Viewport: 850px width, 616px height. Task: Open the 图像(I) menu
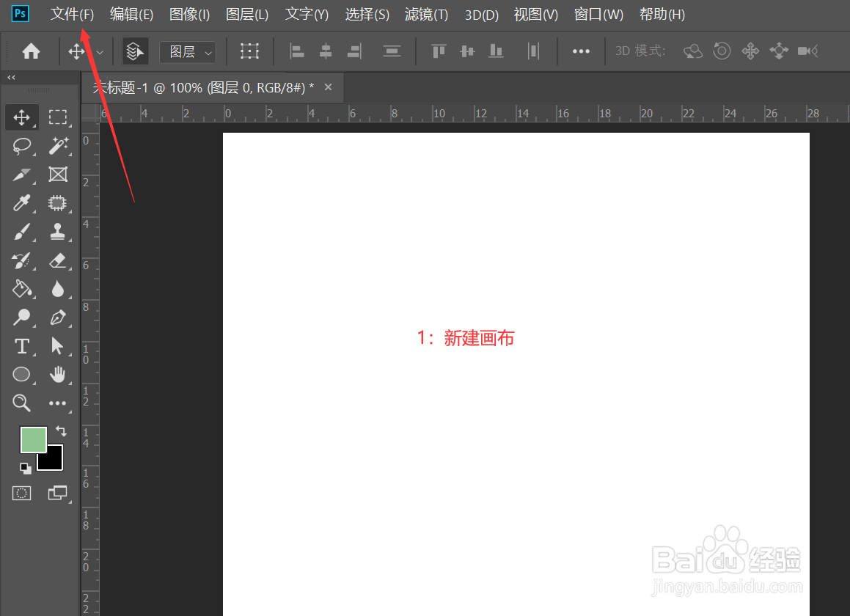pyautogui.click(x=190, y=14)
